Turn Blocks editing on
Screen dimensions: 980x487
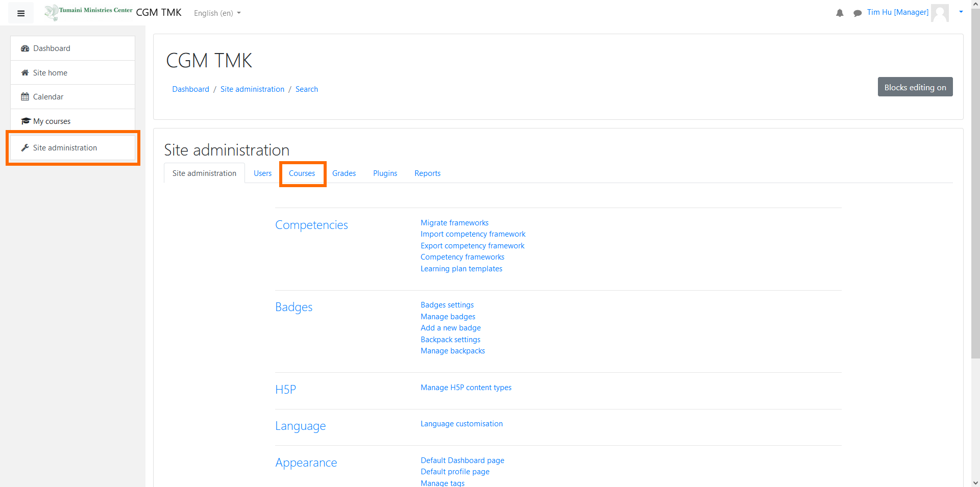click(x=915, y=87)
